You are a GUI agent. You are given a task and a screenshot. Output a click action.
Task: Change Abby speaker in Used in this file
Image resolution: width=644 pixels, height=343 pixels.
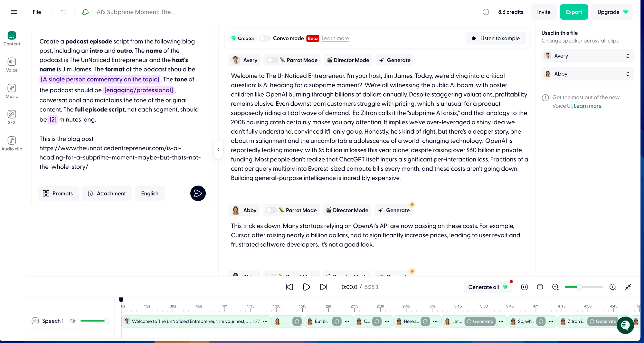click(588, 74)
